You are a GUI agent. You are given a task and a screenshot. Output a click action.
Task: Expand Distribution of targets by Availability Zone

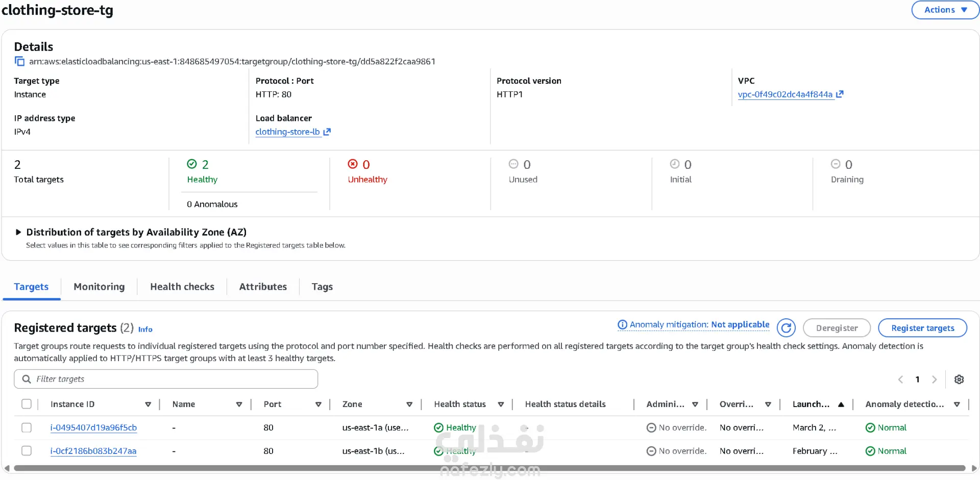coord(18,232)
